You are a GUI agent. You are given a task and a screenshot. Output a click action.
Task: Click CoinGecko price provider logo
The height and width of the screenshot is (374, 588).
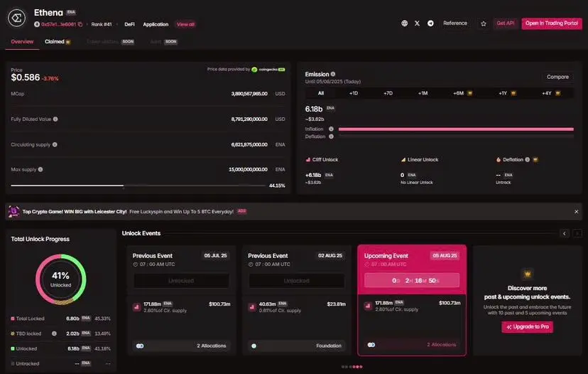268,70
